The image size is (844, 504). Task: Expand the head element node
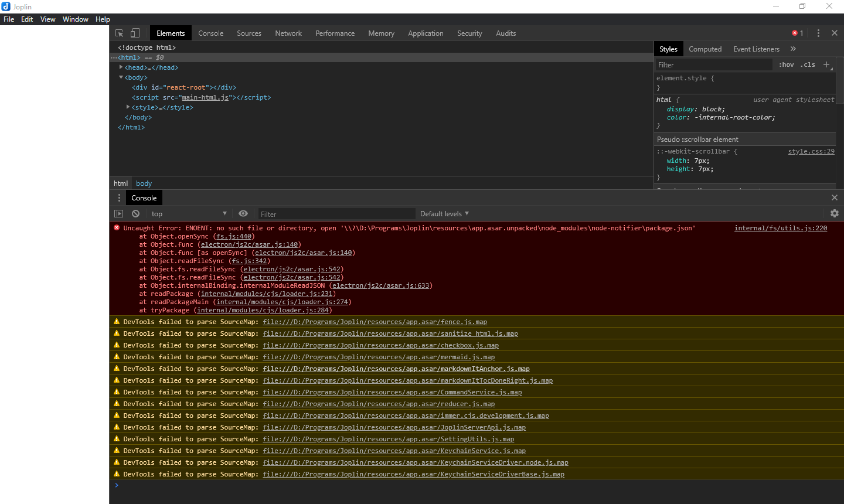pyautogui.click(x=121, y=67)
